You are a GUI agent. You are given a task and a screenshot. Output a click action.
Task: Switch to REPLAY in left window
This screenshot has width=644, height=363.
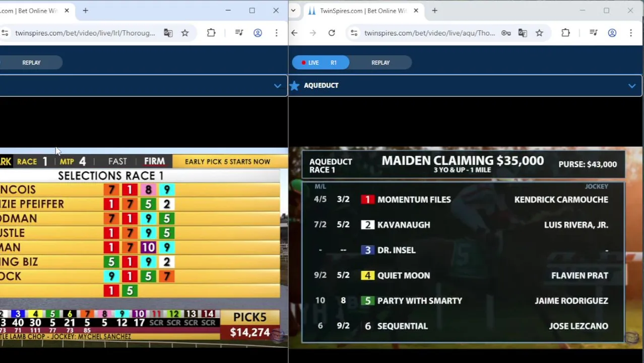(31, 63)
